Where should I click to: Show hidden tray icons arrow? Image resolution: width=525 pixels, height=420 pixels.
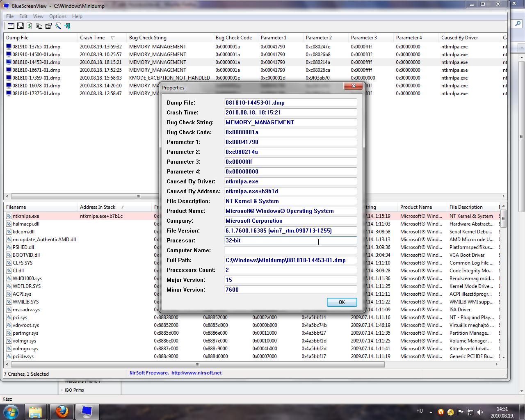[431, 412]
